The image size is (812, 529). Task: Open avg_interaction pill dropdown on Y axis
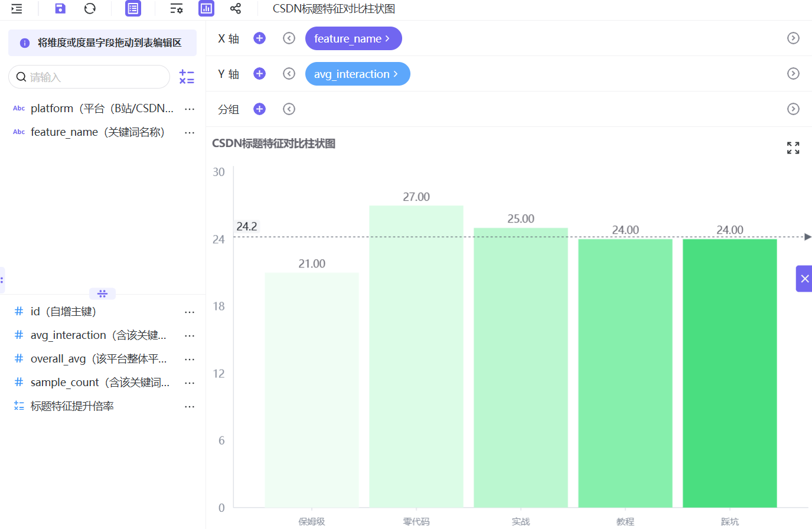[358, 74]
